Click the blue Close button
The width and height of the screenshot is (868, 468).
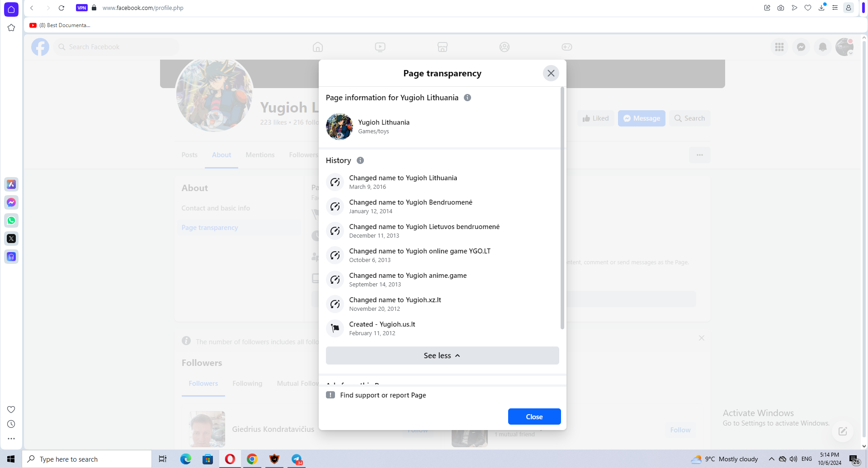[534, 417]
